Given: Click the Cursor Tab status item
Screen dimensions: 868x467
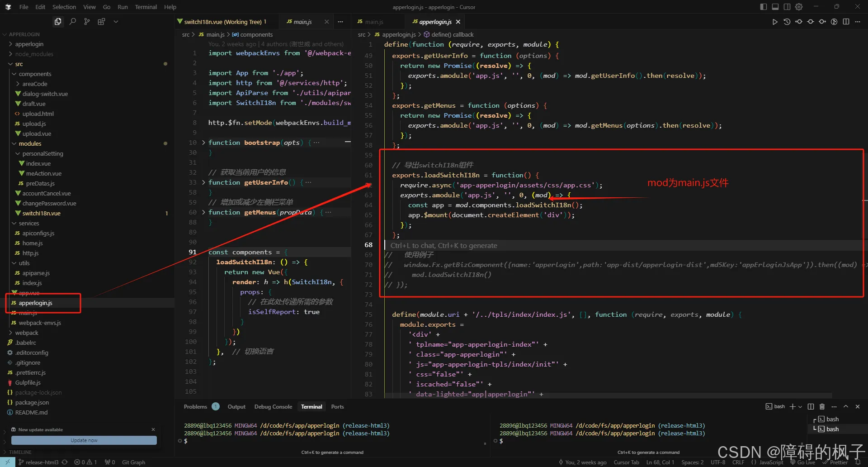Looking at the screenshot, I should (626, 462).
